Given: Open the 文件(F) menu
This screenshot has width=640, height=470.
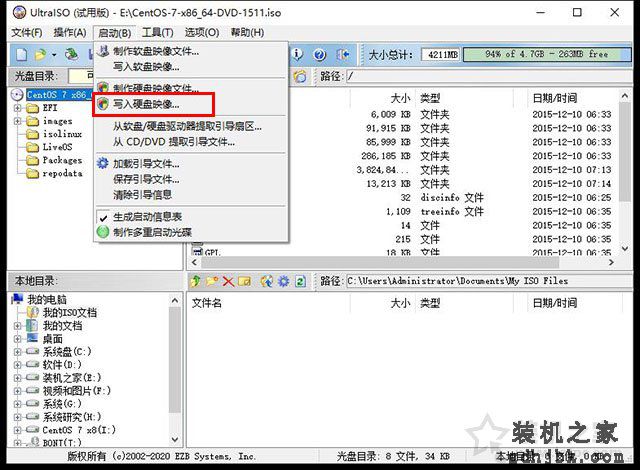Looking at the screenshot, I should point(27,33).
